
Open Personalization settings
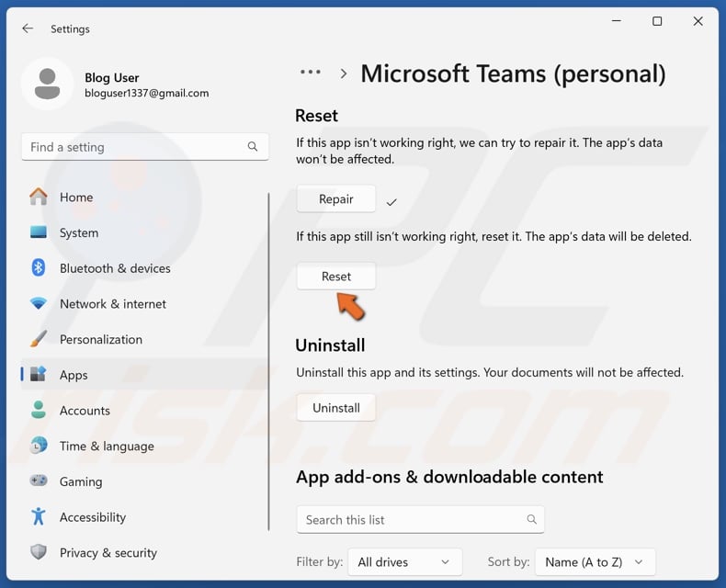(143, 339)
